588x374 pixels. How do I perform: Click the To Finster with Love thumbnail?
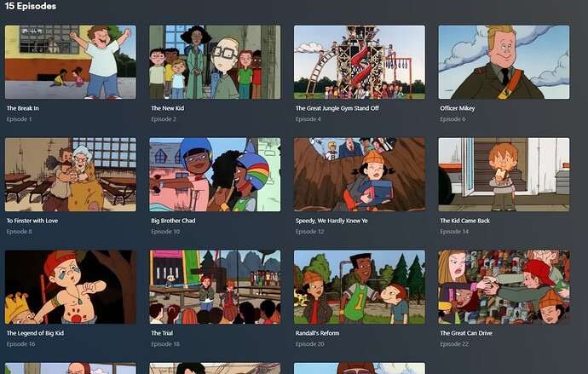[71, 175]
